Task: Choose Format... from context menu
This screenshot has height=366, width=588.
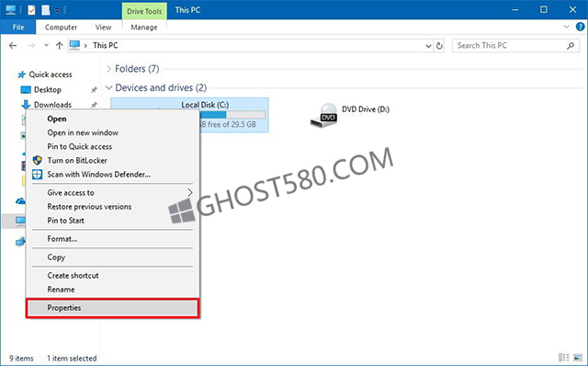Action: [x=112, y=239]
